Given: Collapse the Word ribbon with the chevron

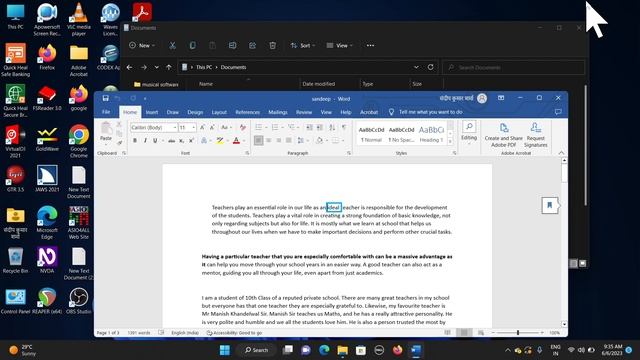Looking at the screenshot, I should coord(561,153).
